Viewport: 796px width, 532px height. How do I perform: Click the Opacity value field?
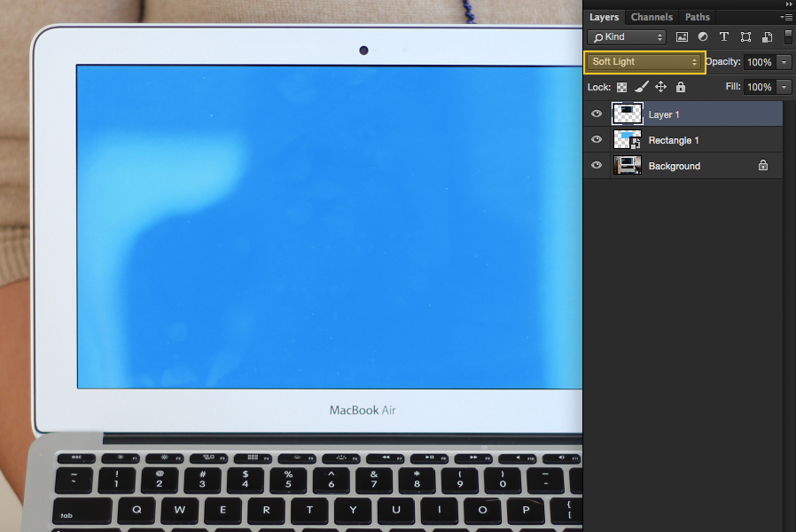(760, 62)
